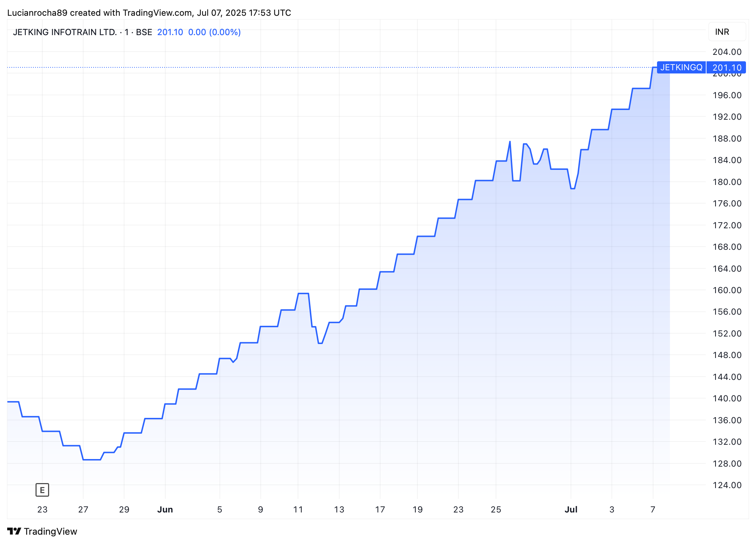Click the TradingView wordmark text
Screen dimensions: 756x544
tap(51, 531)
